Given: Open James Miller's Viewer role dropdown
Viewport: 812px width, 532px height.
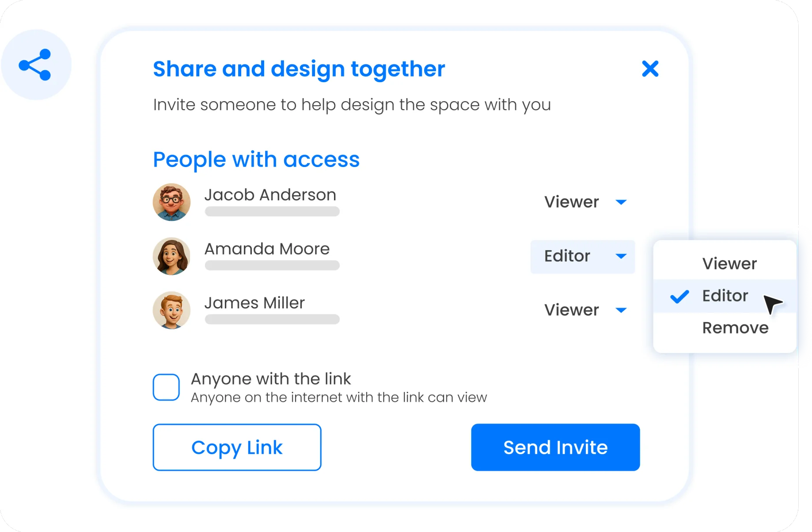Looking at the screenshot, I should pos(585,310).
